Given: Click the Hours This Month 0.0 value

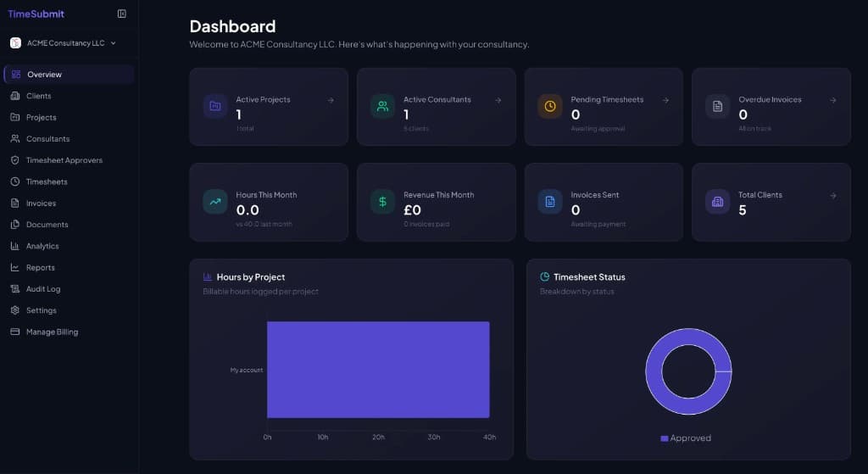Looking at the screenshot, I should 248,210.
